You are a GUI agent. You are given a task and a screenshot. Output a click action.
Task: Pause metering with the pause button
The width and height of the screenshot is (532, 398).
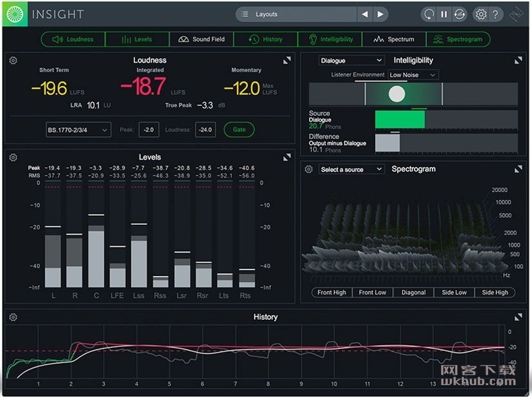coord(444,14)
